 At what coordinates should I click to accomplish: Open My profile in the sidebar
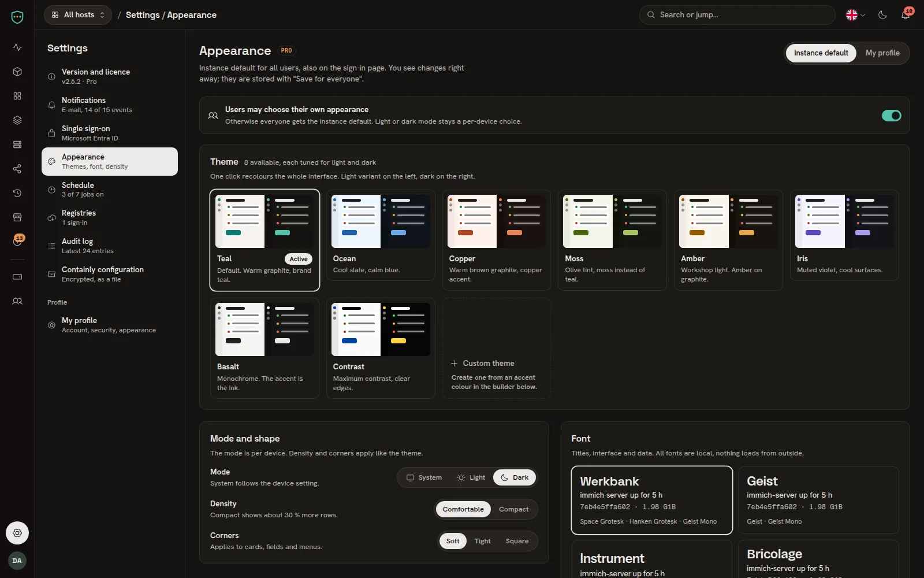(110, 325)
